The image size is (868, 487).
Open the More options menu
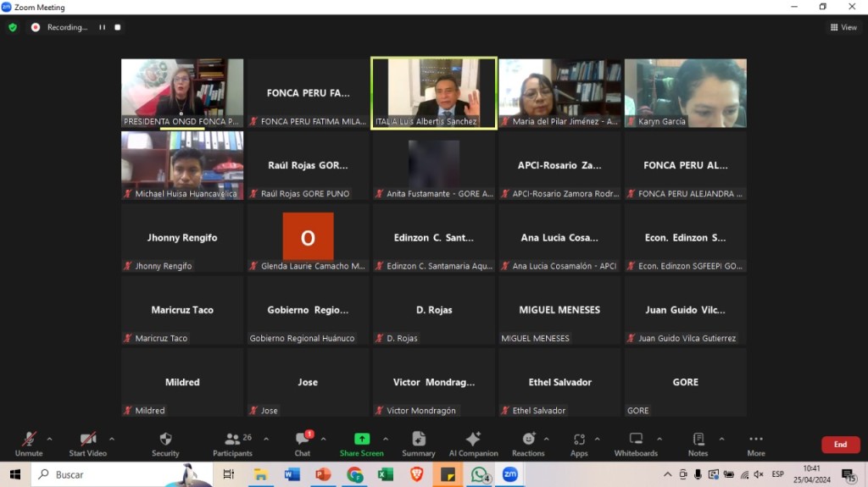pyautogui.click(x=756, y=443)
